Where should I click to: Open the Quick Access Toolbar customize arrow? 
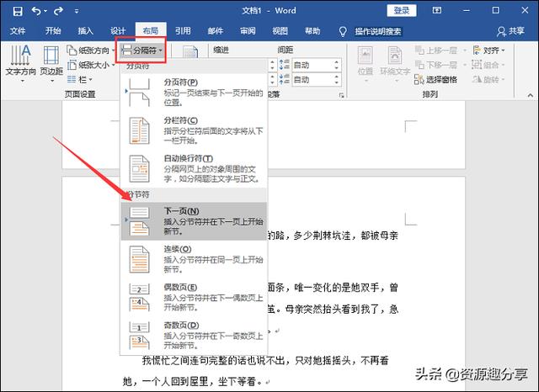pos(77,11)
